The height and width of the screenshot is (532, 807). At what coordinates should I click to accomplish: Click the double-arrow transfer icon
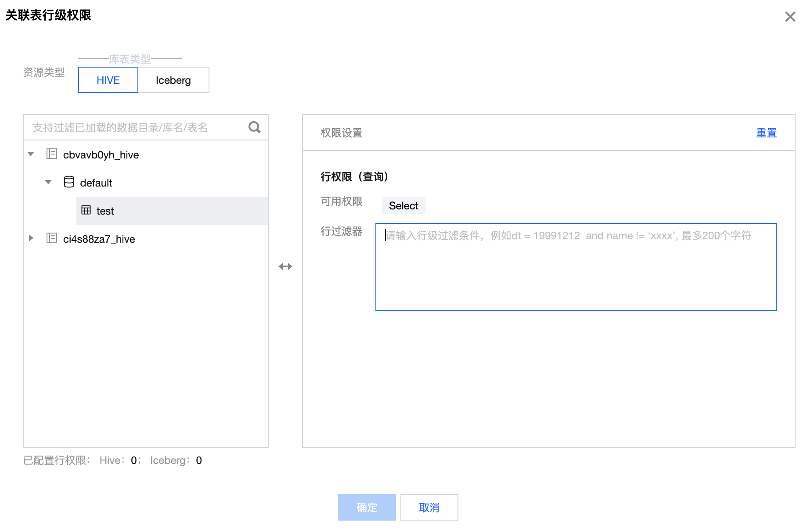[x=285, y=266]
